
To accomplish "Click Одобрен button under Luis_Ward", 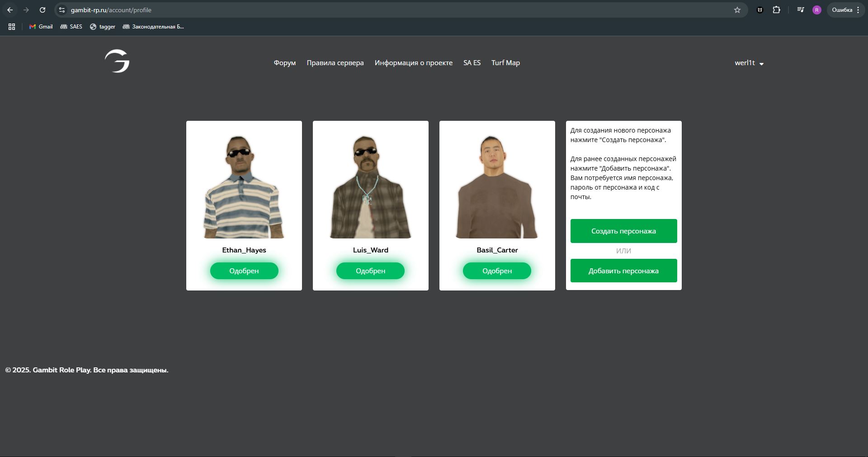I will click(370, 271).
